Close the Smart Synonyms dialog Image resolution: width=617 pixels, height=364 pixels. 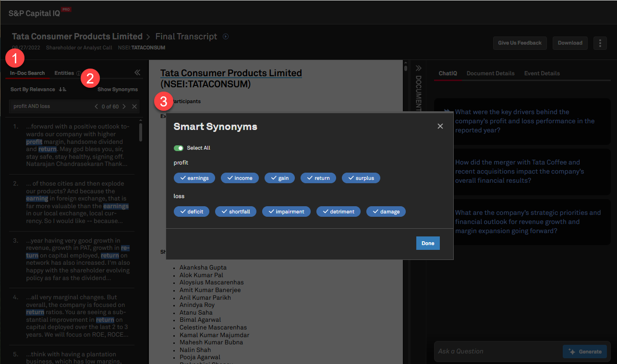440,126
